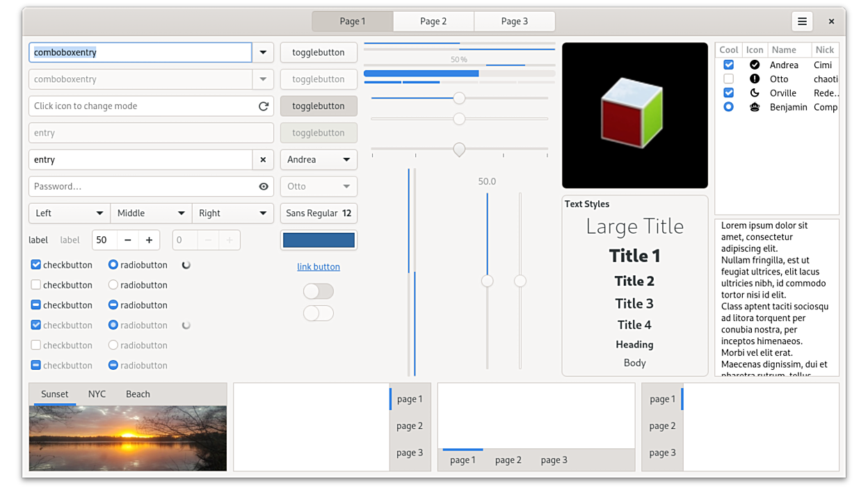Click the exclamation icon in Otto row

pyautogui.click(x=755, y=79)
